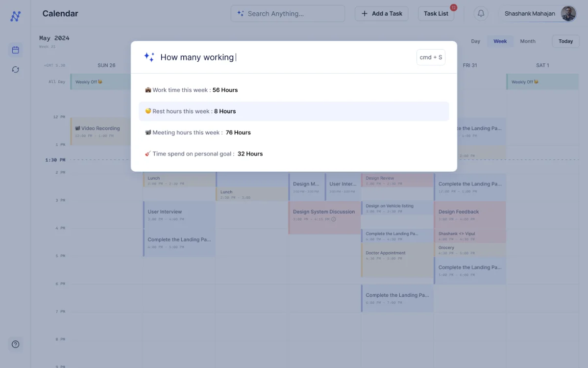Open the Task List button
Screen dimensions: 588x368
[436, 14]
